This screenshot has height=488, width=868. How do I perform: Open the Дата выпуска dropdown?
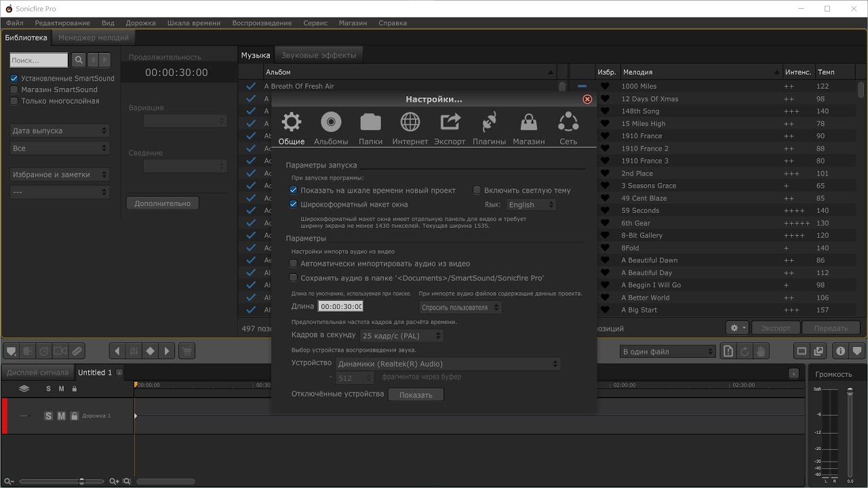(60, 131)
